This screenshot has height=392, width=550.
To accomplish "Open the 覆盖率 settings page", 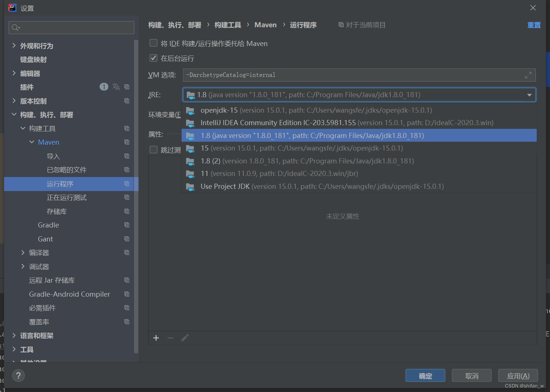I will 39,322.
